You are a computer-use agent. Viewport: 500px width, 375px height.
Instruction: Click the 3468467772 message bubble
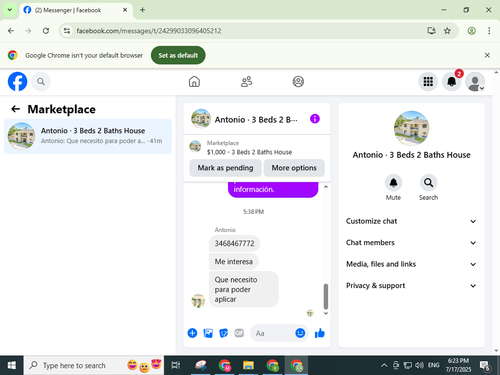[234, 243]
